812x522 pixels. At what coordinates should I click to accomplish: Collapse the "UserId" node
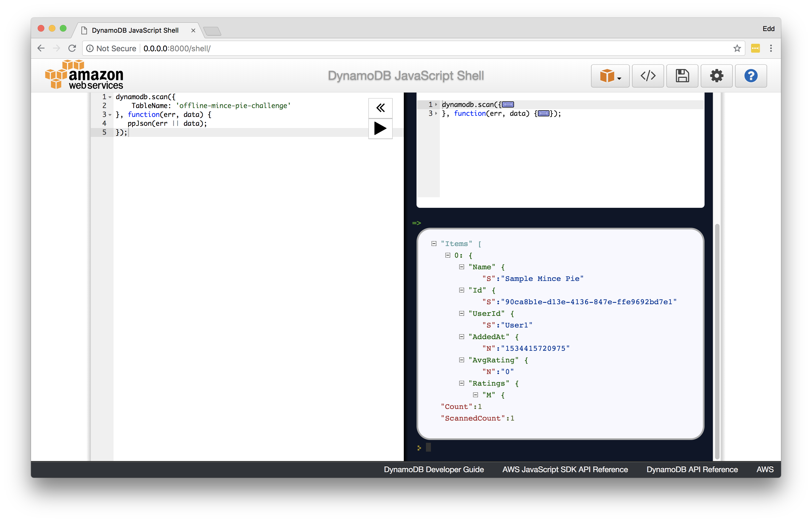point(461,313)
